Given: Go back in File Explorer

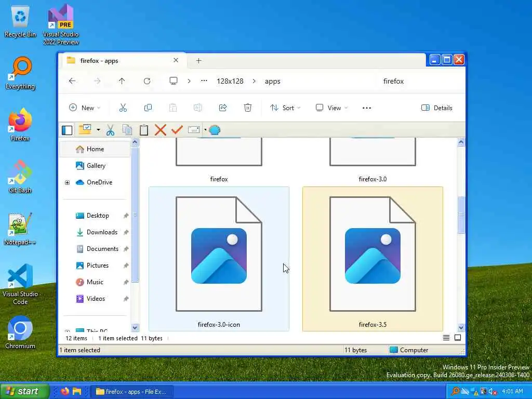Looking at the screenshot, I should click(x=72, y=81).
